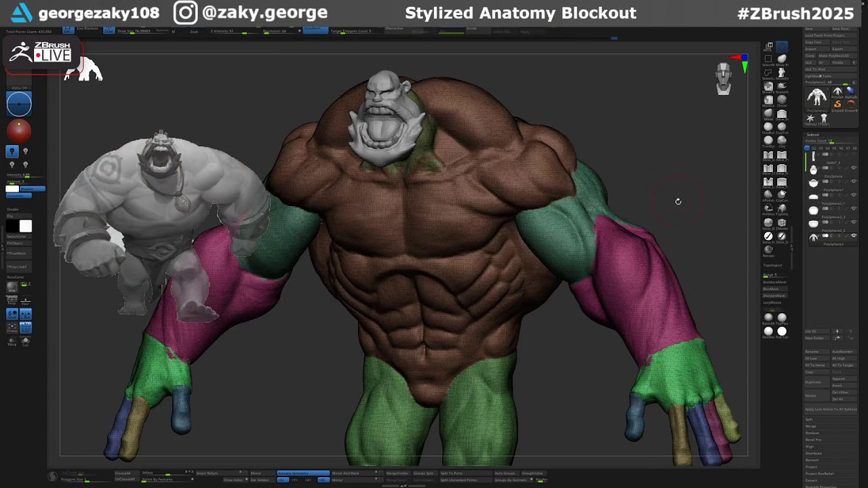Toggle visibility eye of PolySphere2_3 subtool

pyautogui.click(x=854, y=209)
